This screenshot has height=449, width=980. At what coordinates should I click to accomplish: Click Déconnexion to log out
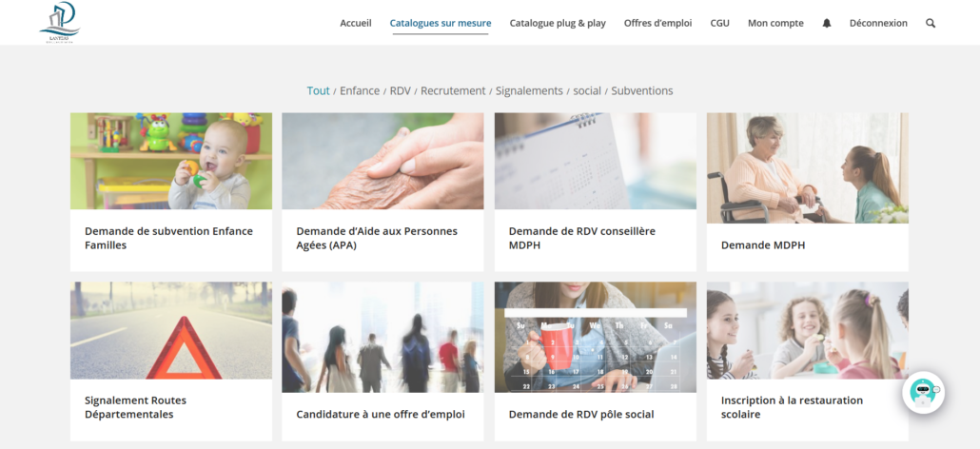point(878,23)
